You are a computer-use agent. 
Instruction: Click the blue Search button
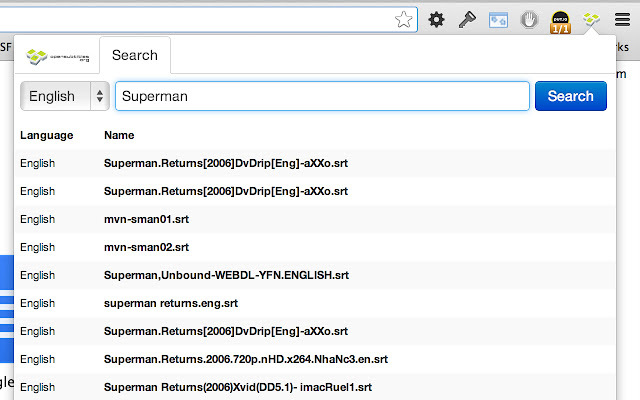(x=571, y=96)
